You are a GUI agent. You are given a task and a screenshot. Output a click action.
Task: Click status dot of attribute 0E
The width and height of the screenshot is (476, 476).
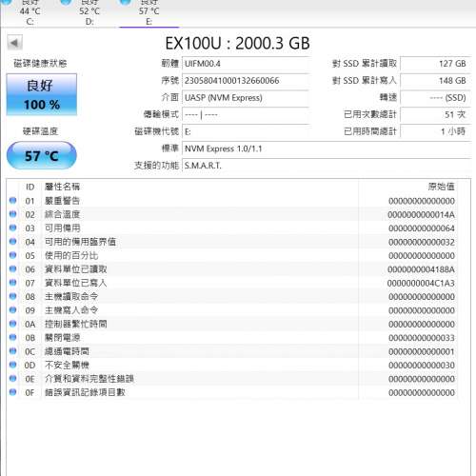(13, 378)
